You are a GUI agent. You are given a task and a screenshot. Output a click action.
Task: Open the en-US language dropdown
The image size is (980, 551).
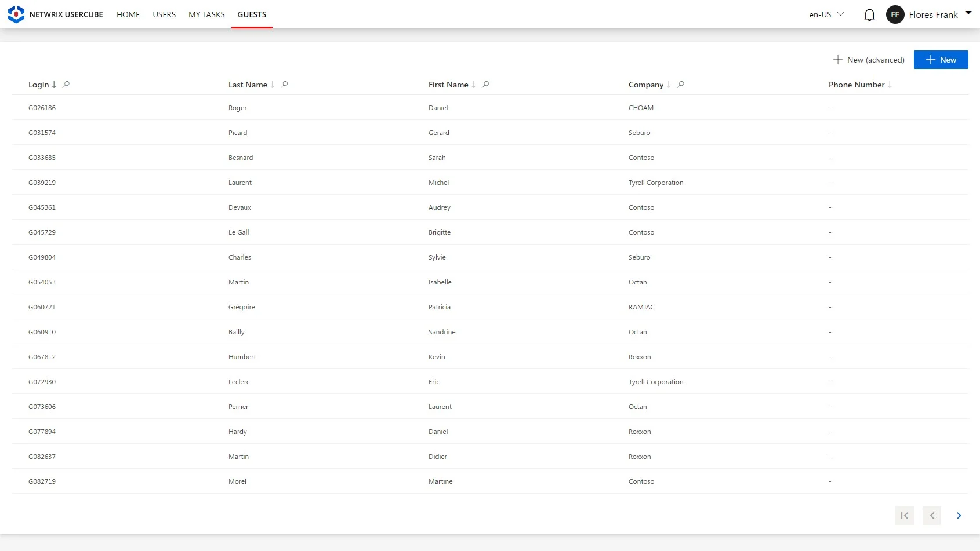[x=826, y=14]
